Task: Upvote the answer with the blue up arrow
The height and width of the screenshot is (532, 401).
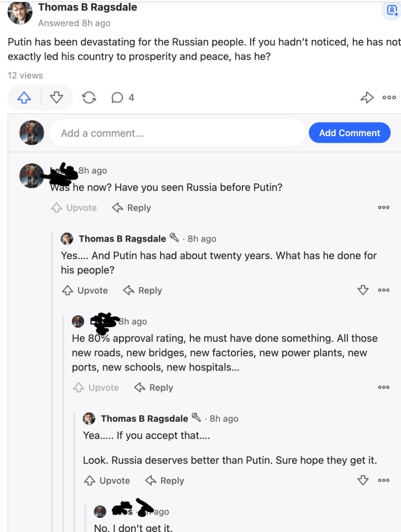Action: tap(24, 98)
